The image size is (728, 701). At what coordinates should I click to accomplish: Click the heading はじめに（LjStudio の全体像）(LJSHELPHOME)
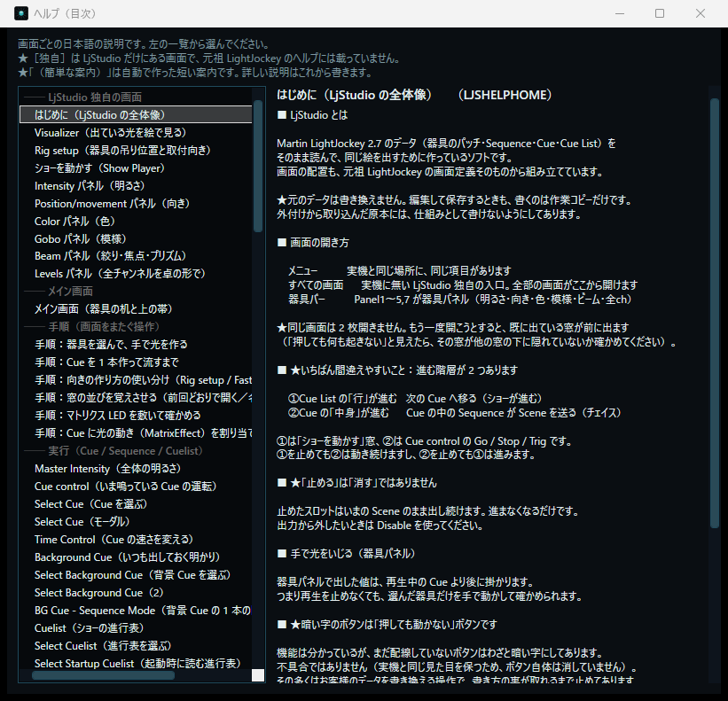click(x=414, y=95)
